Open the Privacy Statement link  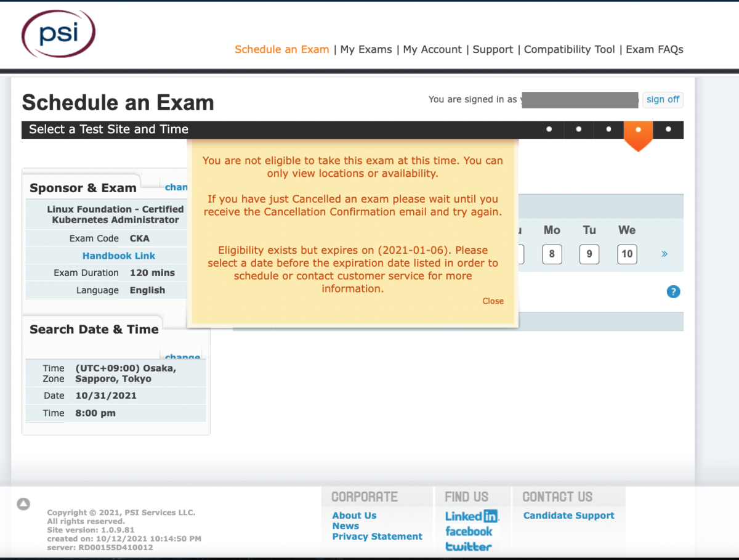(x=378, y=537)
